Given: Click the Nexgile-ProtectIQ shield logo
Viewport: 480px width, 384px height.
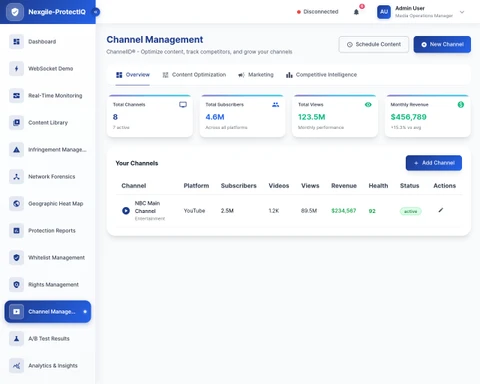Looking at the screenshot, I should click(15, 12).
